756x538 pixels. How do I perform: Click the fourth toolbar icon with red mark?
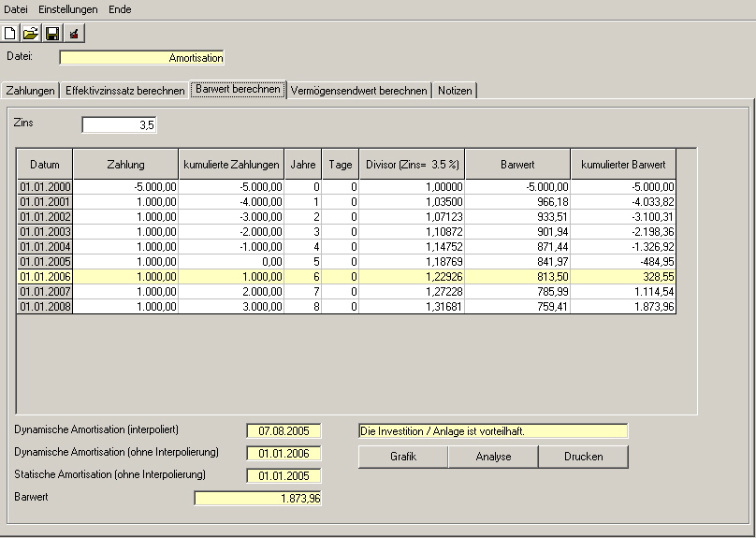point(74,34)
